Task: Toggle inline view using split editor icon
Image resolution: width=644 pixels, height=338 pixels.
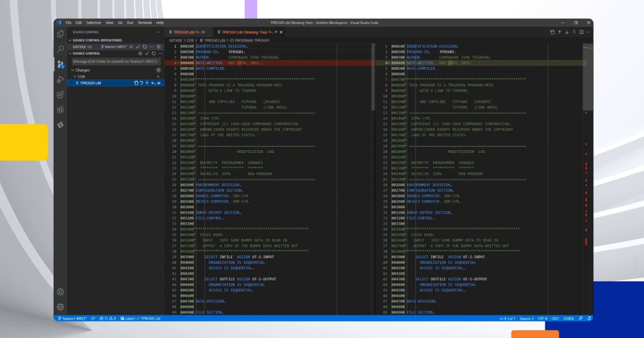Action: coord(581,32)
